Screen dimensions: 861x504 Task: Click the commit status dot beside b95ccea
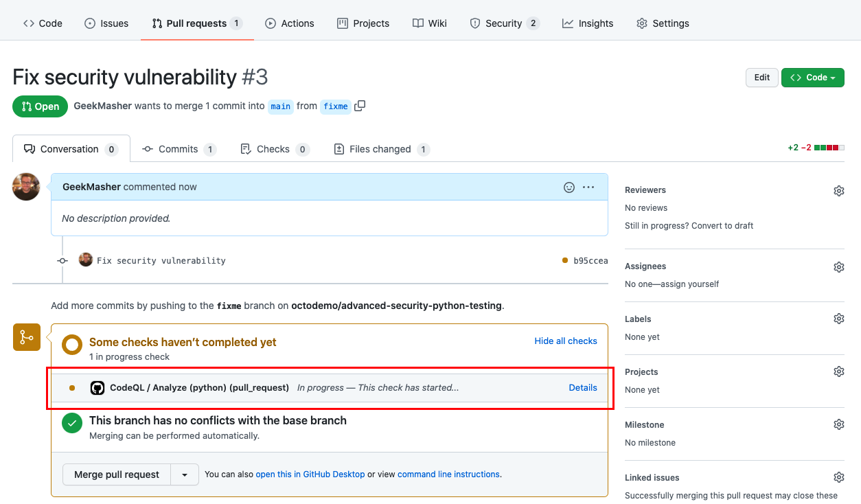point(565,261)
